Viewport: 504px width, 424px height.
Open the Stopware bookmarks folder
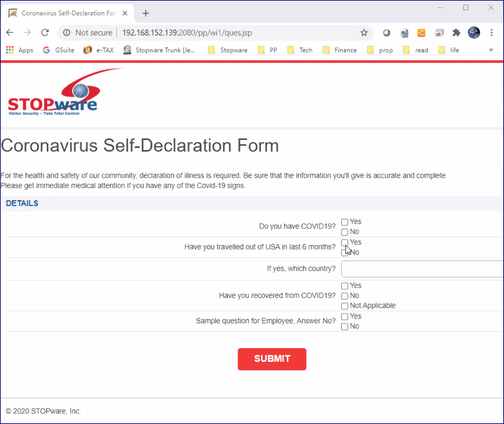coord(228,50)
